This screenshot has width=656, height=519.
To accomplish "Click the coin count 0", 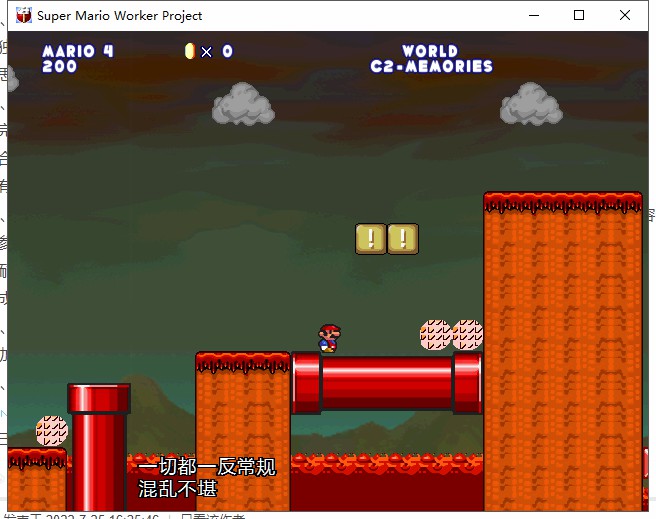I will click(227, 51).
